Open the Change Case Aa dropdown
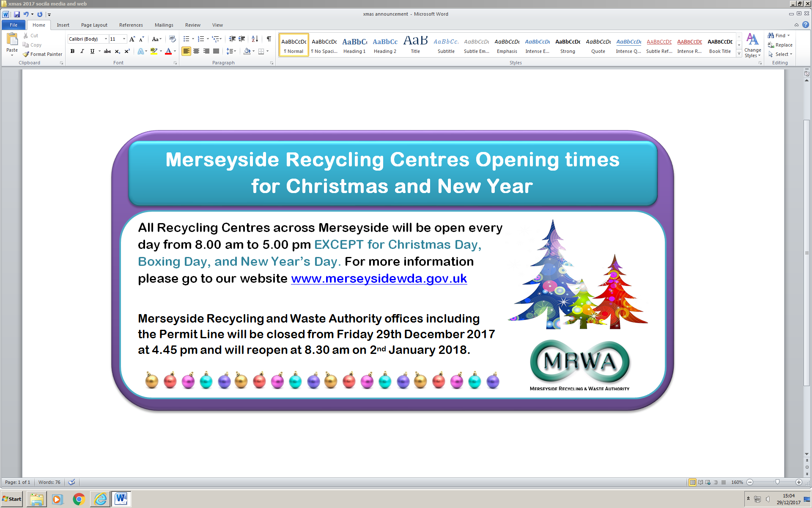Image resolution: width=812 pixels, height=508 pixels. [156, 39]
